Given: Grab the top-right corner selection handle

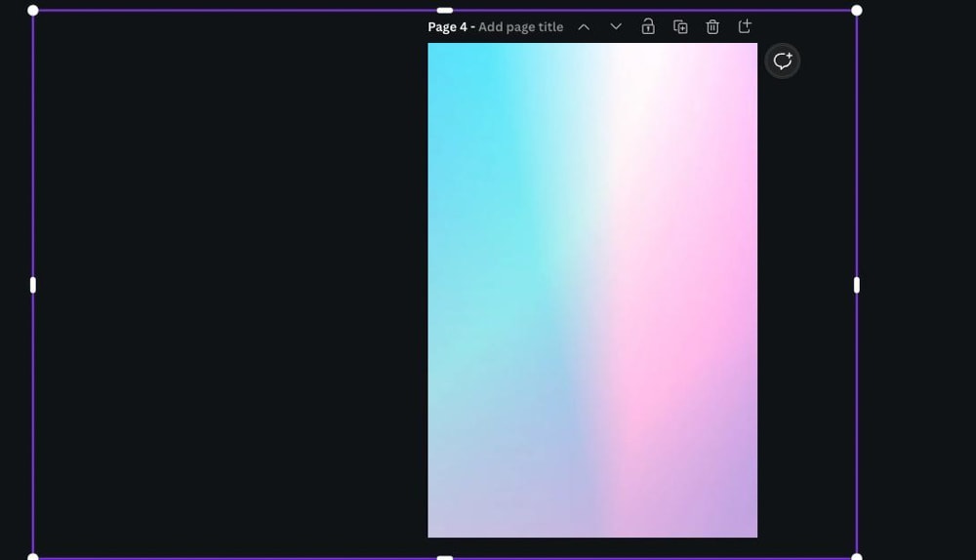Looking at the screenshot, I should pyautogui.click(x=857, y=11).
